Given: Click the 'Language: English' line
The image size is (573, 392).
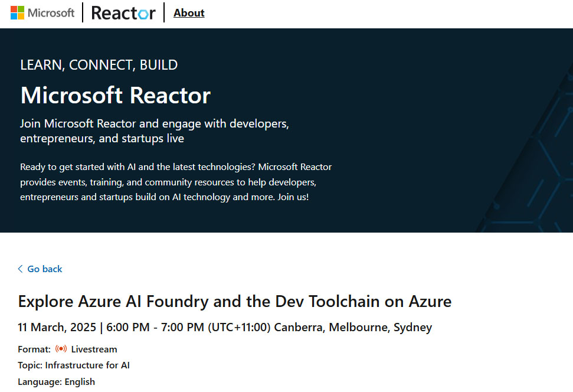Looking at the screenshot, I should tap(56, 382).
